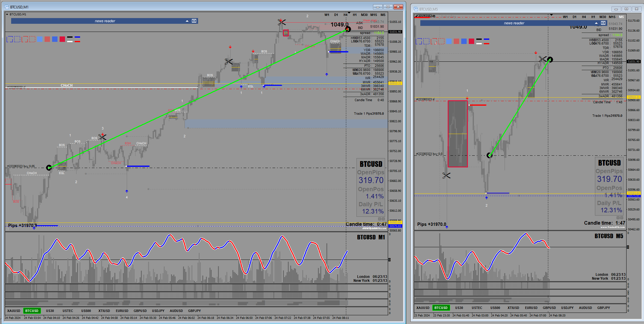Select dashed red rectangle tool in M1 window

[x=32, y=39]
